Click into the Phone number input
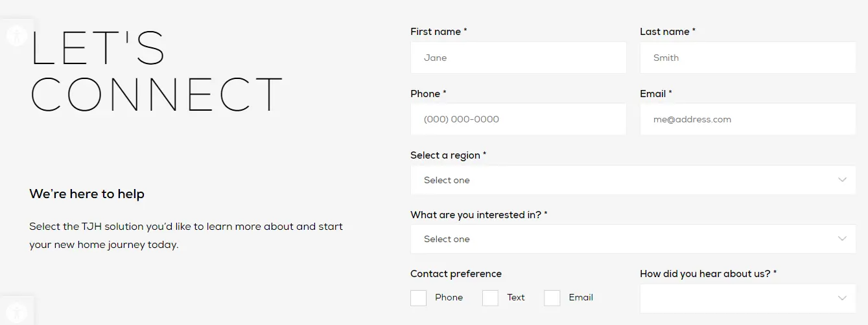 519,119
